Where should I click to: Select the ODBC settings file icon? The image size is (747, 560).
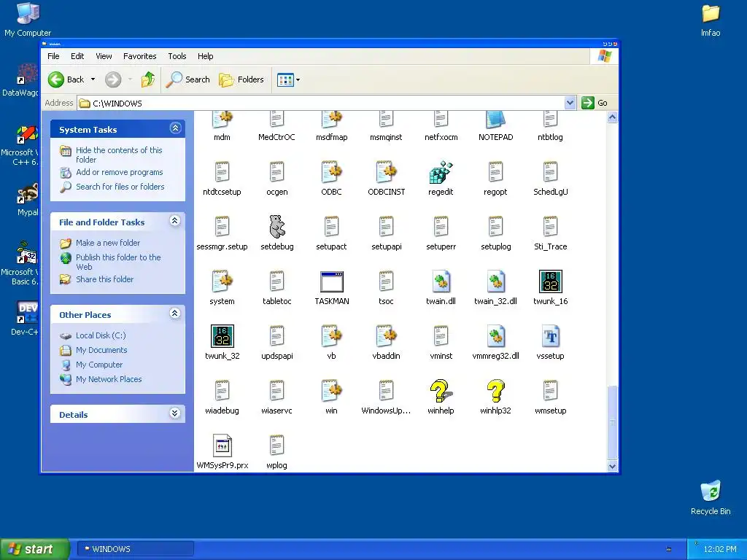click(332, 172)
